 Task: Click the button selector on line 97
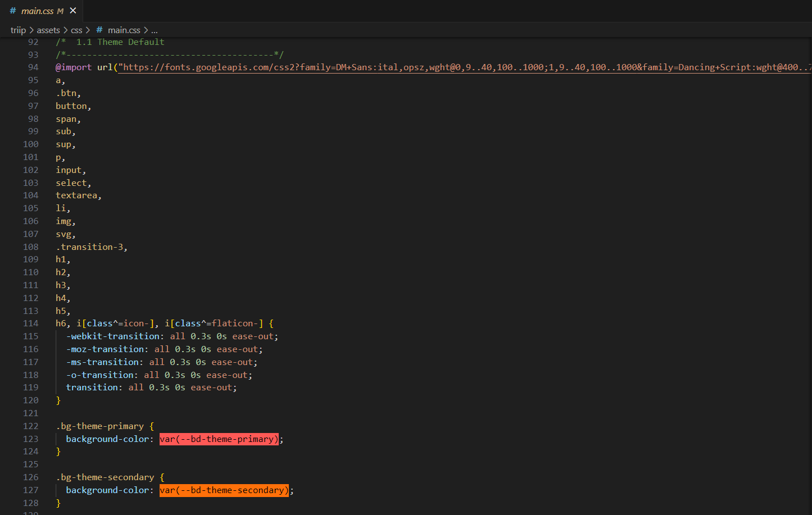tap(71, 106)
